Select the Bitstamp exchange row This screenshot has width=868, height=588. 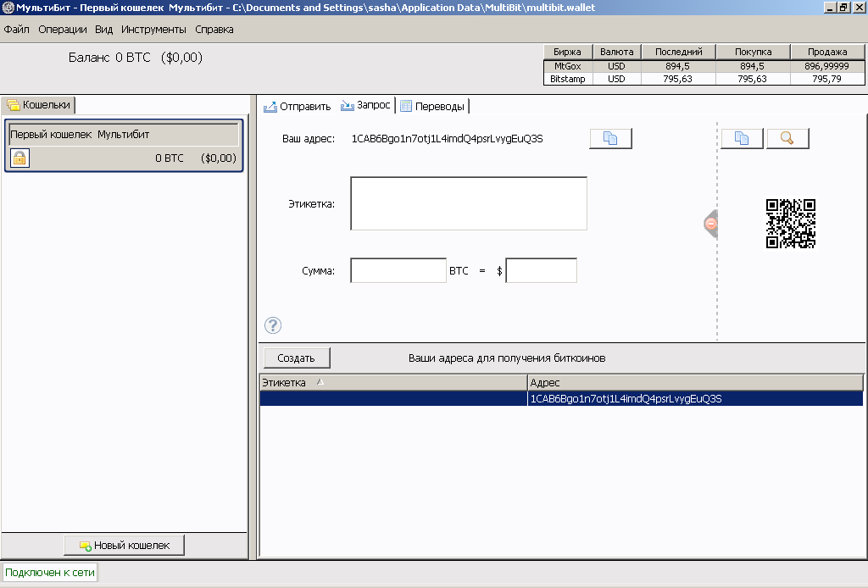click(x=704, y=79)
